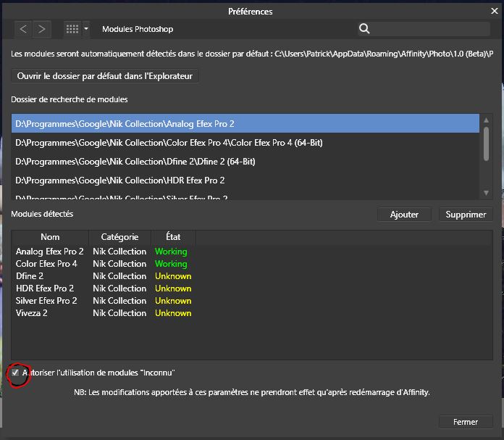Click the Modules Photoshop section title
Image resolution: width=504 pixels, height=440 pixels.
[x=138, y=29]
